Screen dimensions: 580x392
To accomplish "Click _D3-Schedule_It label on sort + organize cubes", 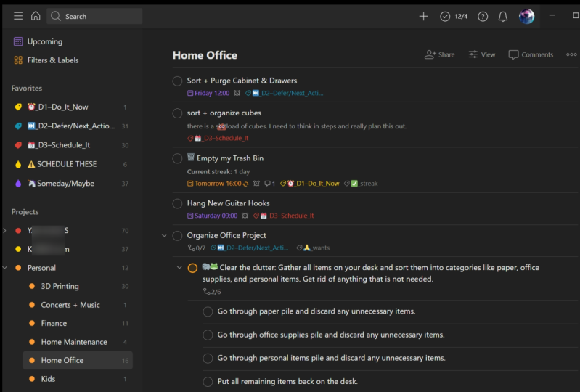I will click(218, 139).
